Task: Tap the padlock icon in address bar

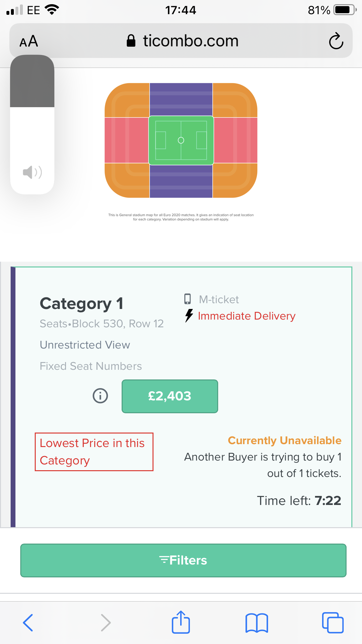Action: pyautogui.click(x=131, y=41)
